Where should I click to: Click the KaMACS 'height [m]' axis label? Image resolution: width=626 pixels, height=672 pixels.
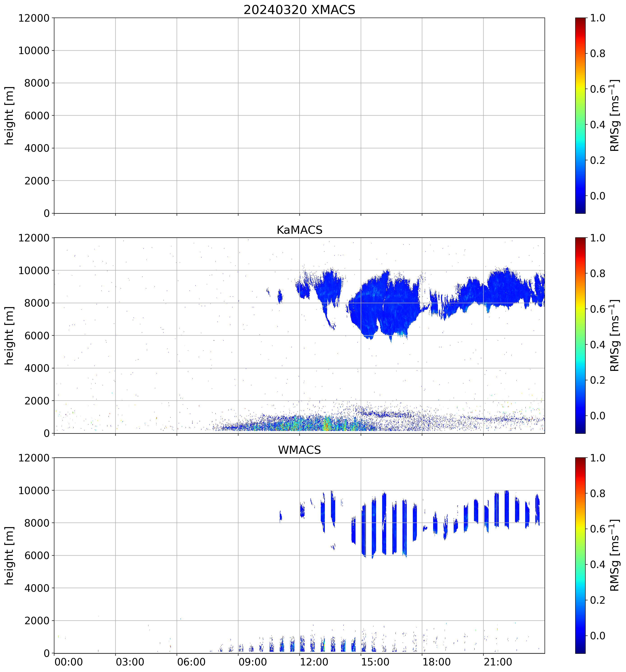click(x=9, y=336)
